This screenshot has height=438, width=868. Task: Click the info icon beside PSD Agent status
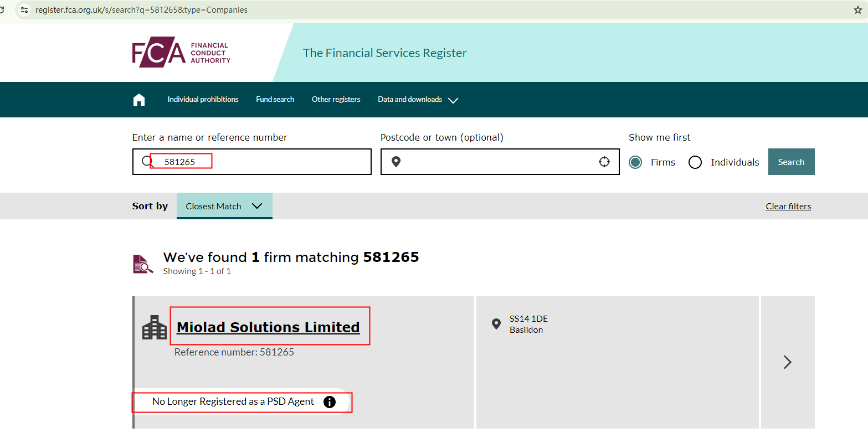330,402
